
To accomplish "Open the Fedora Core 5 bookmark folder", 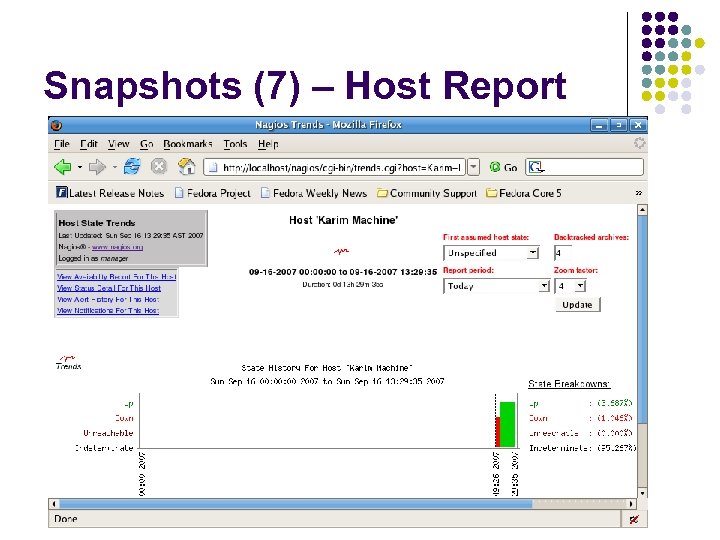I will pyautogui.click(x=523, y=193).
